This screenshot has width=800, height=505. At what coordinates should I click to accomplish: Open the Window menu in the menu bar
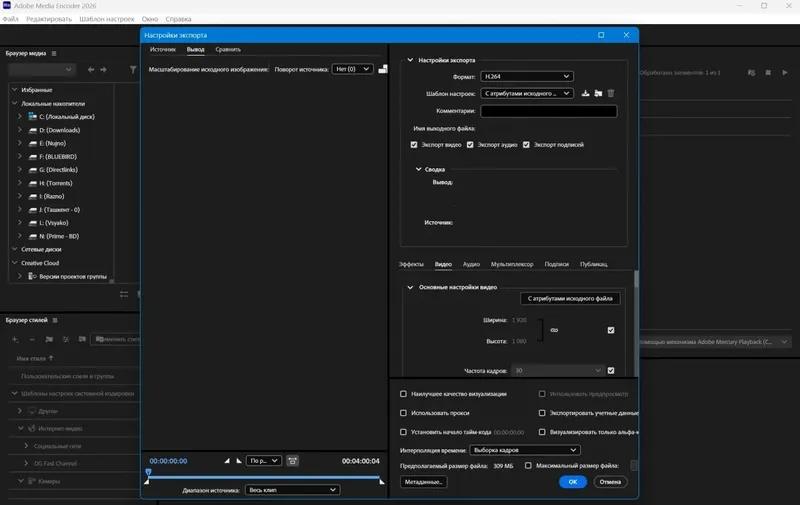(x=149, y=19)
